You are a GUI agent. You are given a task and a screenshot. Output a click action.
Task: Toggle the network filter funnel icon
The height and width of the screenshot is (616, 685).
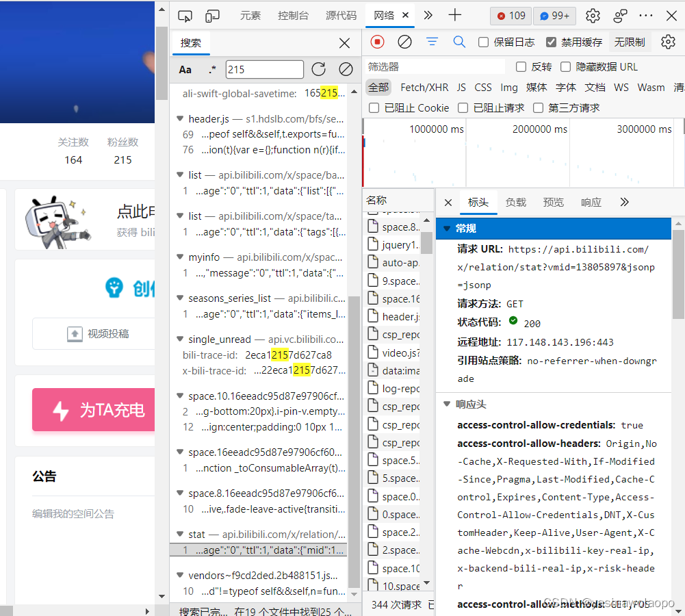point(432,42)
